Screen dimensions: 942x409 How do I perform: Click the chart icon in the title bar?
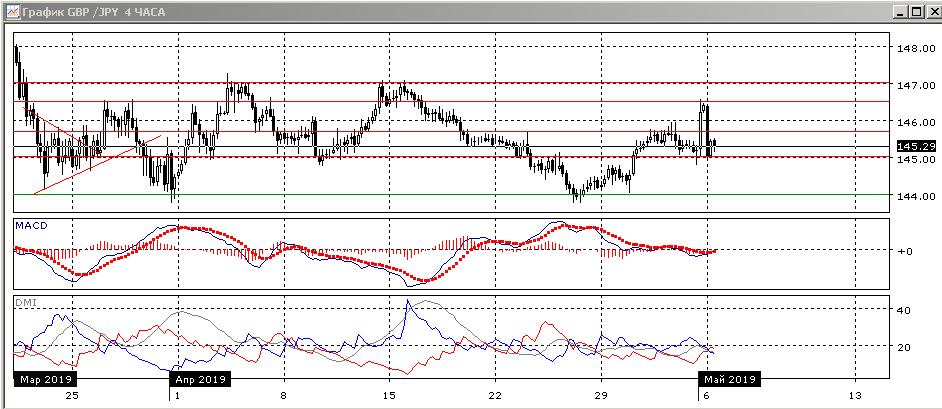click(10, 11)
